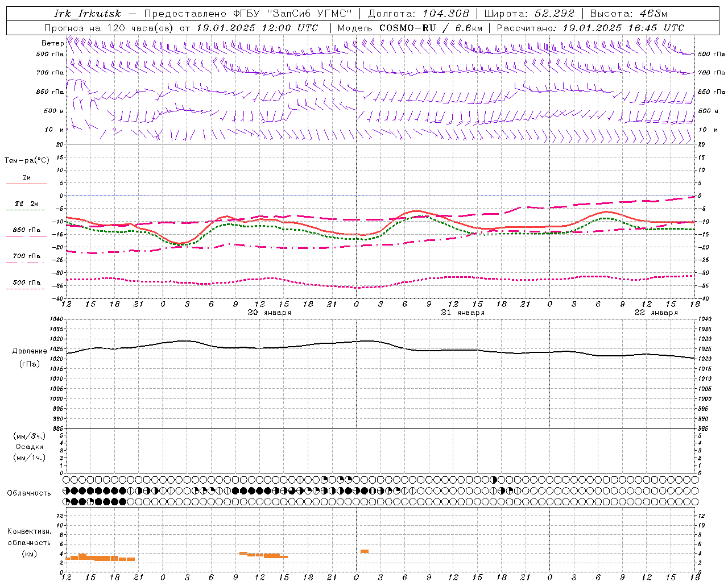Image resolution: width=728 pixels, height=582 pixels.
Task: Select the Модель COSMO-RU / 6.6км label
Action: pos(410,28)
